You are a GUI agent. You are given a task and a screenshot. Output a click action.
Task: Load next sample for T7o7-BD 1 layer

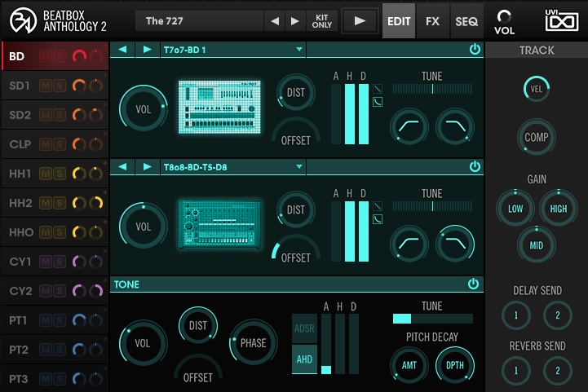[x=147, y=50]
